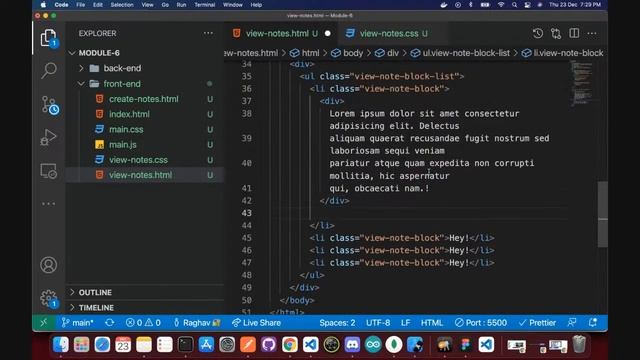This screenshot has width=640, height=360.
Task: Synchronize changes via status bar sync icon
Action: (109, 323)
